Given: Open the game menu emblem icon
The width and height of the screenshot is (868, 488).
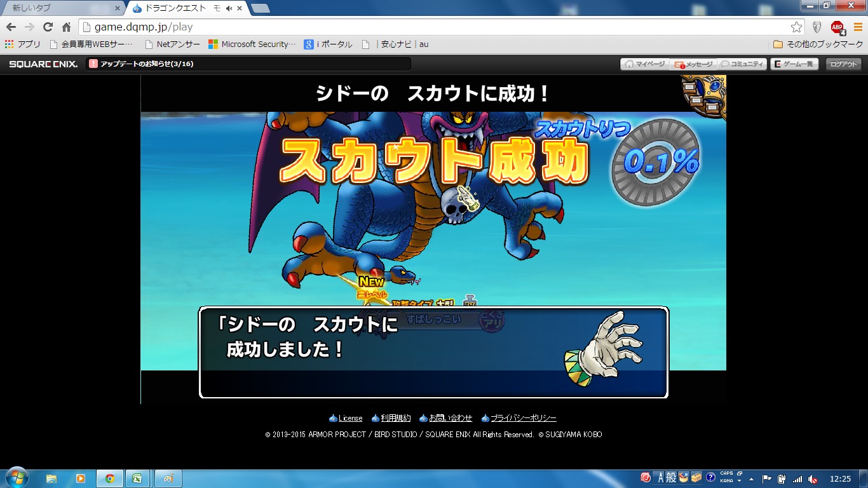Looking at the screenshot, I should click(705, 95).
